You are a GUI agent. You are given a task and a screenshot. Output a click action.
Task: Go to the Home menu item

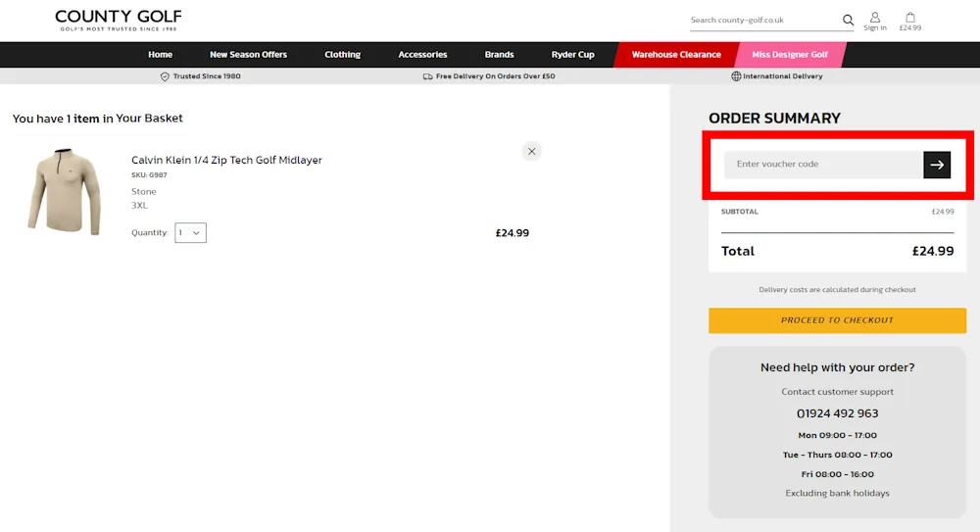pos(160,55)
